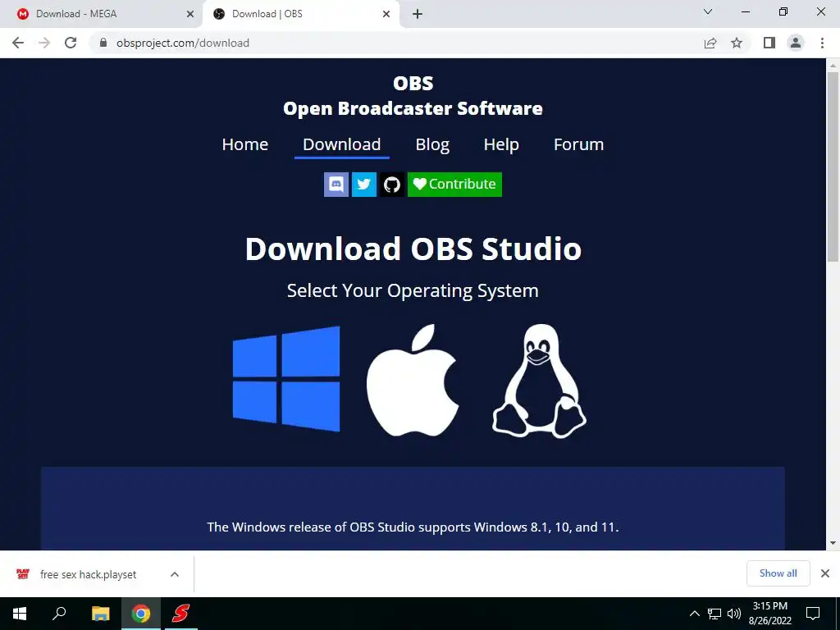Open the Blog nav item
This screenshot has height=630, width=840.
point(432,144)
